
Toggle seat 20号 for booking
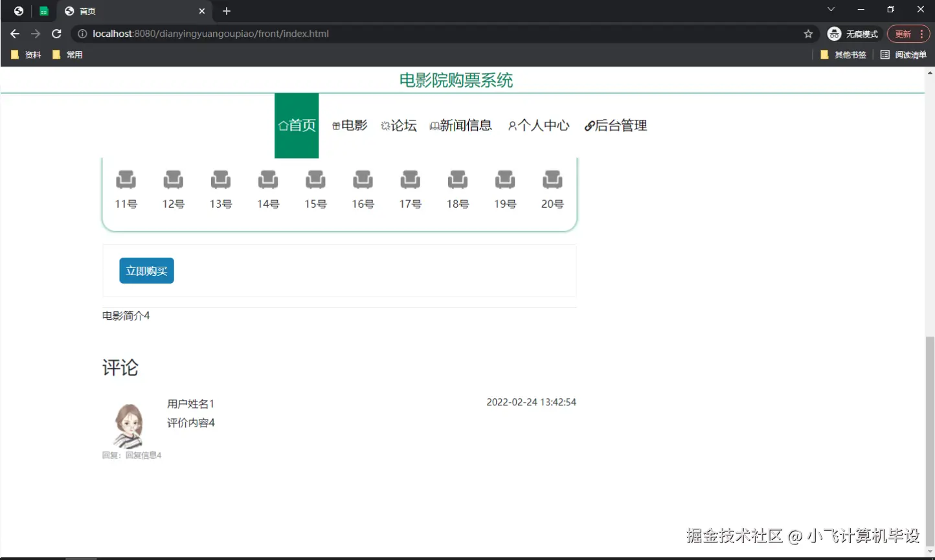tap(552, 180)
